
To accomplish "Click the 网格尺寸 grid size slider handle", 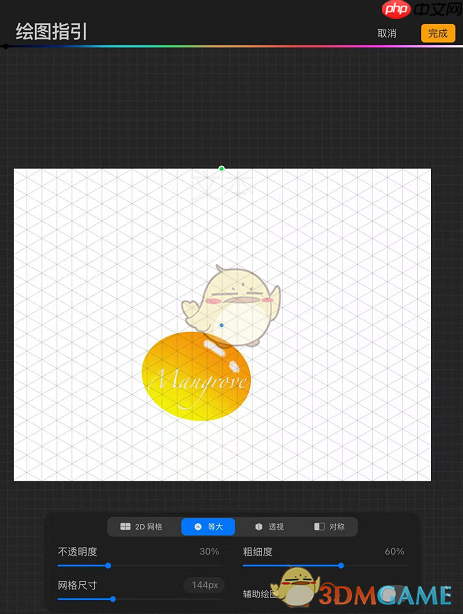I will coord(113,599).
